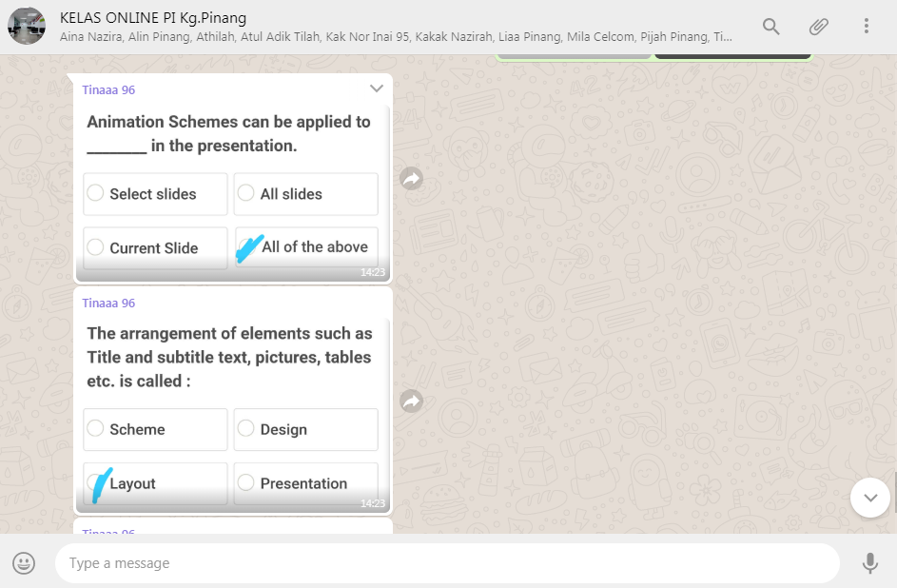Select the "Select slides" radio option
The width and height of the screenshot is (897, 588).
(x=96, y=194)
